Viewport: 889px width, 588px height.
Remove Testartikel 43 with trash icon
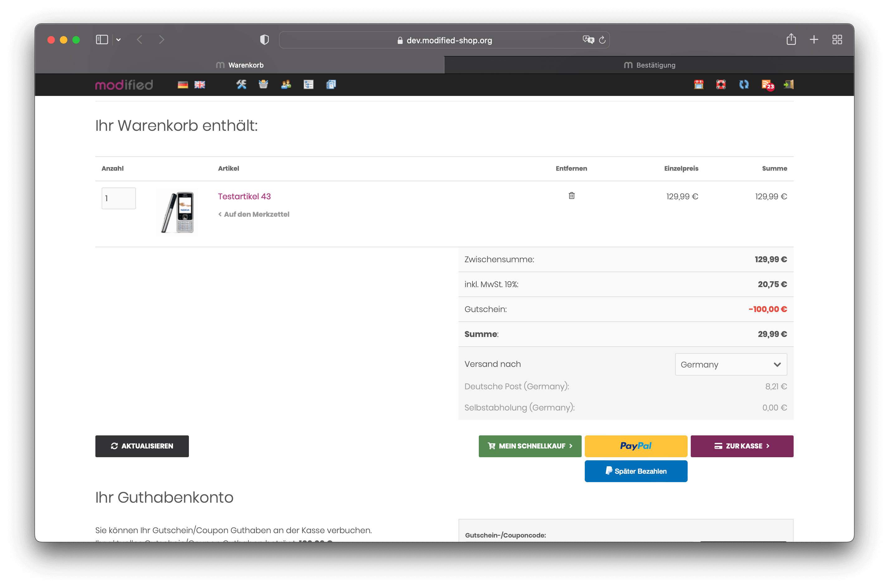coord(571,196)
